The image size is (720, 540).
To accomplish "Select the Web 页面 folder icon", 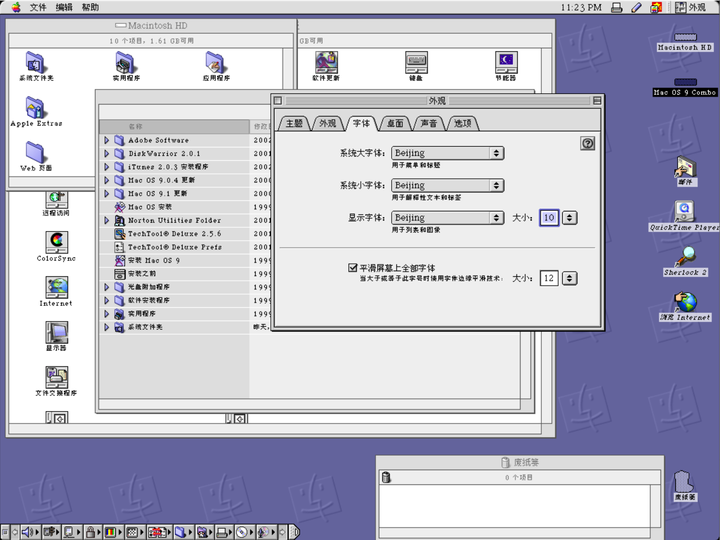I will (35, 152).
